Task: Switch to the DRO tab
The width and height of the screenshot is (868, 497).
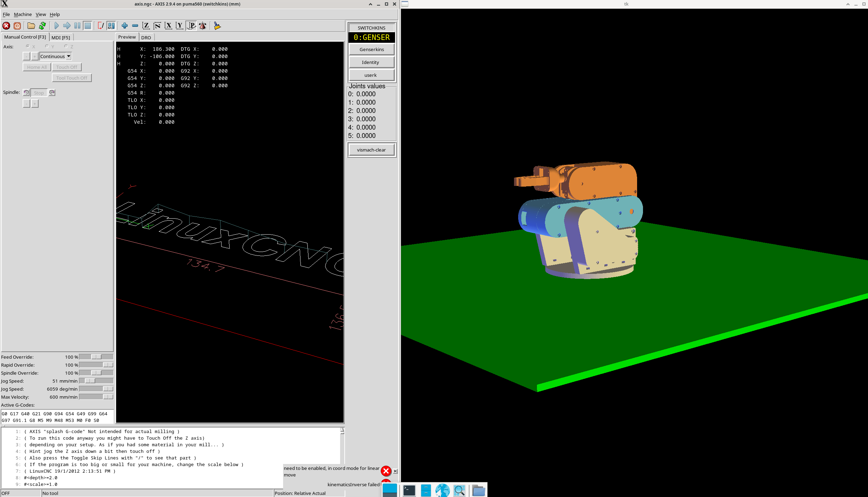Action: [x=146, y=38]
